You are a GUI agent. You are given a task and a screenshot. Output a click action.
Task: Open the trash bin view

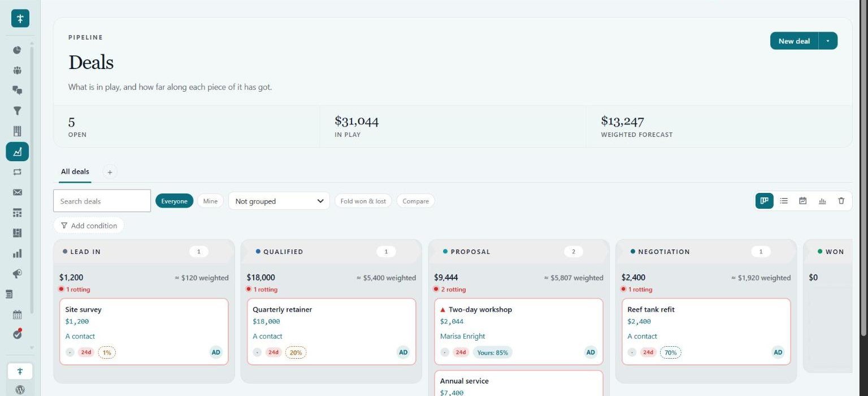click(841, 201)
